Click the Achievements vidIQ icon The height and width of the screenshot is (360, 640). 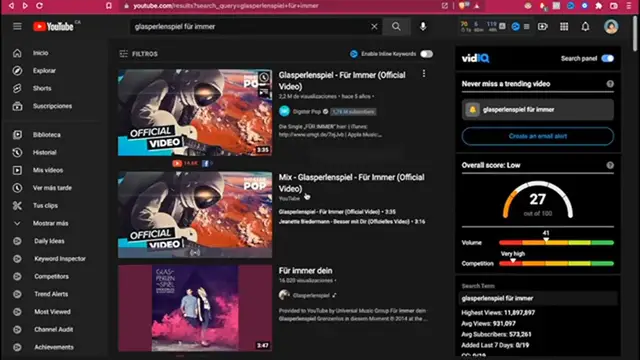coord(17,347)
